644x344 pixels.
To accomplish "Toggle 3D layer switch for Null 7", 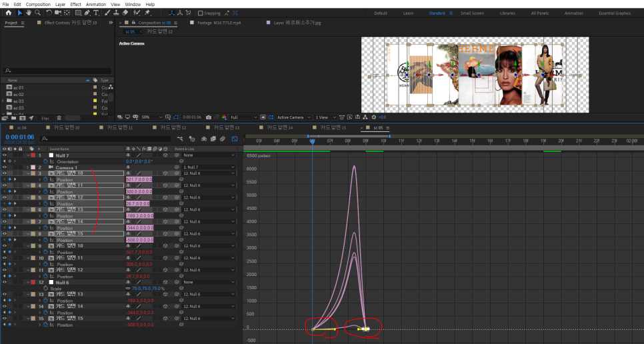I will pos(165,155).
